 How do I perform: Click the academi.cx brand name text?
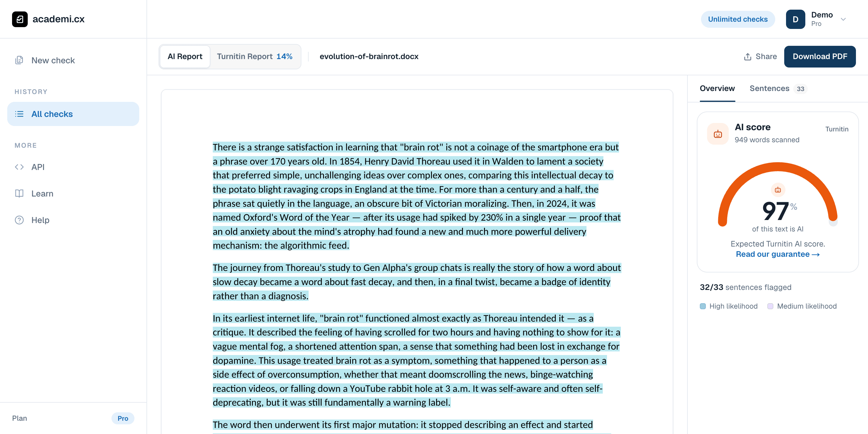pyautogui.click(x=59, y=19)
